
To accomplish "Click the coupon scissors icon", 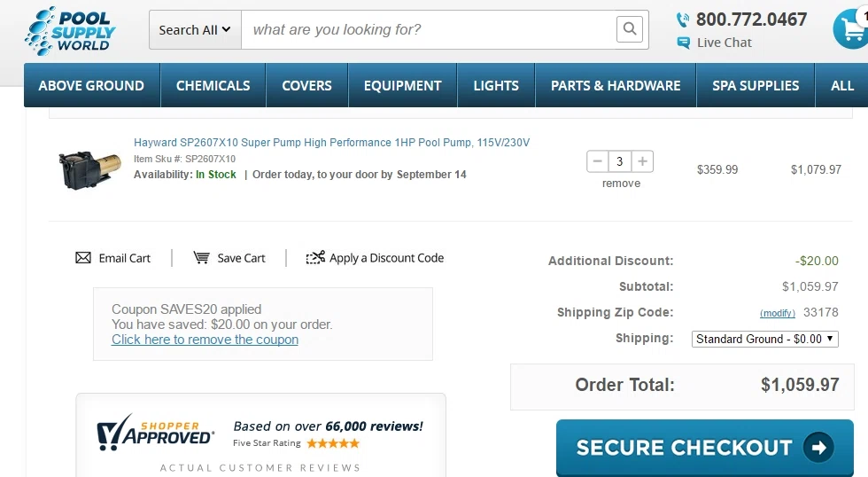I will pos(315,258).
